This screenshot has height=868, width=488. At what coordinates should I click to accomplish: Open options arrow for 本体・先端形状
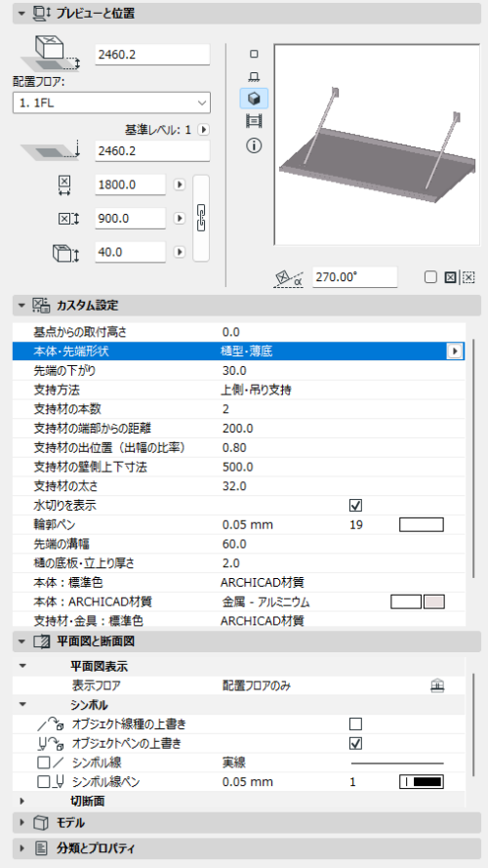coord(454,351)
